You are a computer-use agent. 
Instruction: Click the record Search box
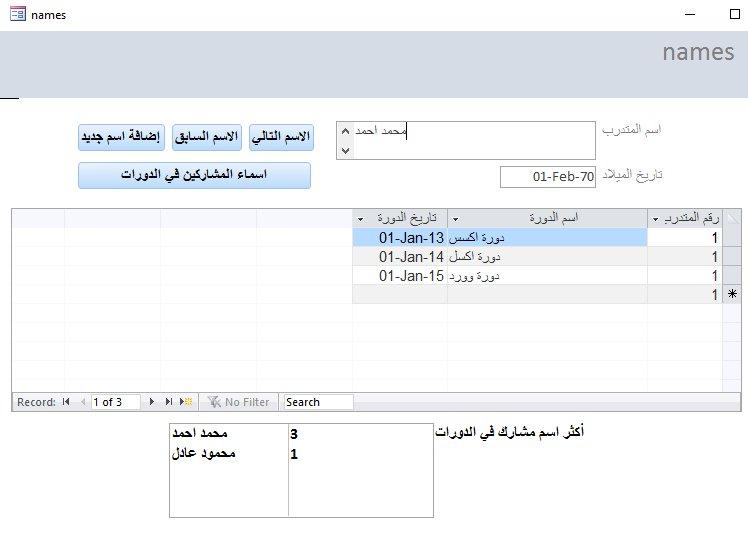(318, 402)
